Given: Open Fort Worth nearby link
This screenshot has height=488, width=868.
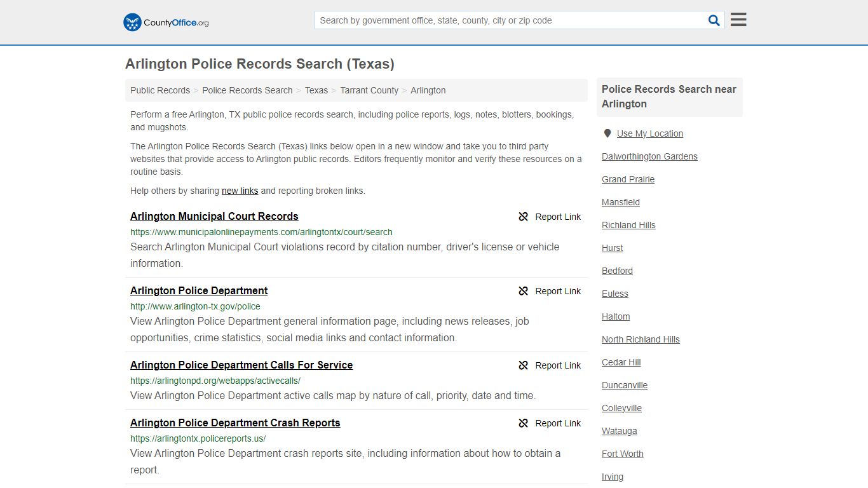Looking at the screenshot, I should (623, 454).
